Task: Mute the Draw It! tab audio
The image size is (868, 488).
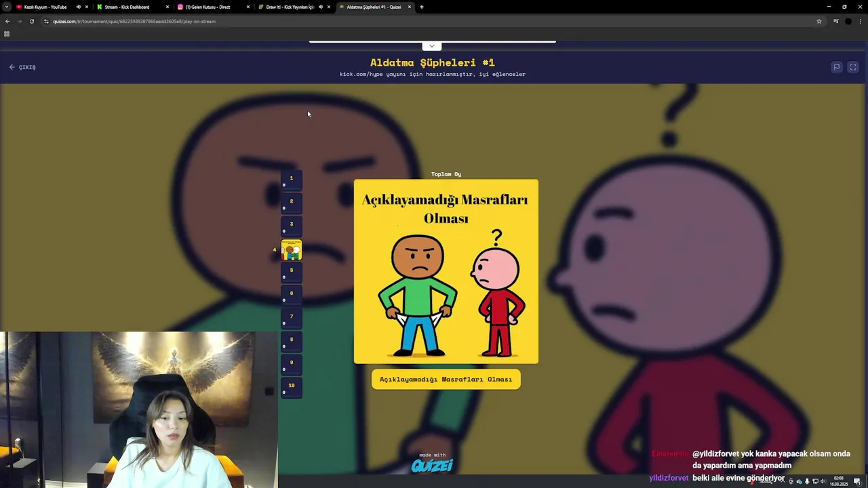Action: (x=320, y=7)
